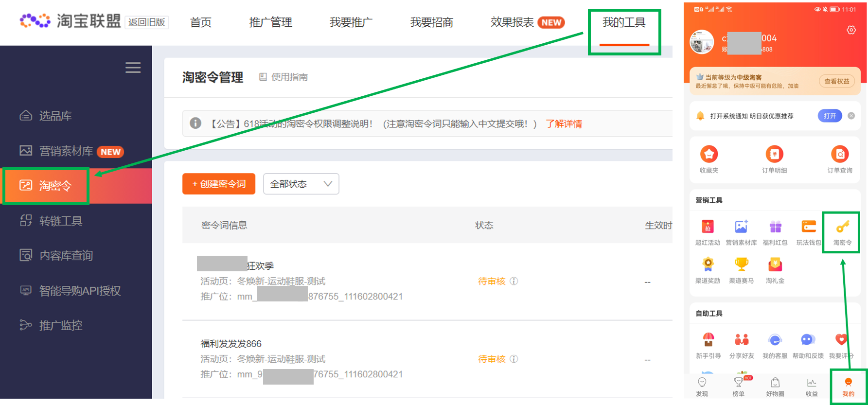Click the + 创建密令词 button
The height and width of the screenshot is (405, 868).
(x=219, y=184)
